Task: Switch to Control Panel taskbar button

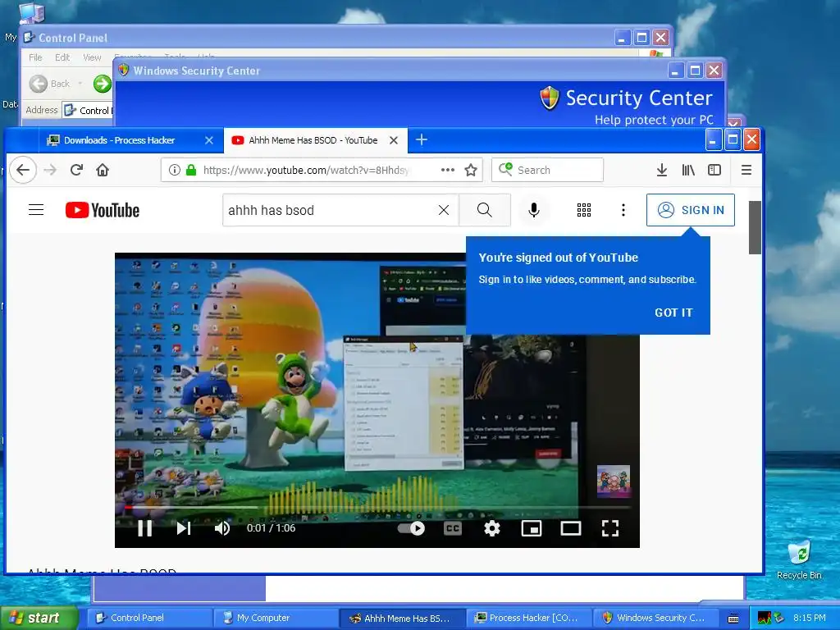Action: [150, 618]
